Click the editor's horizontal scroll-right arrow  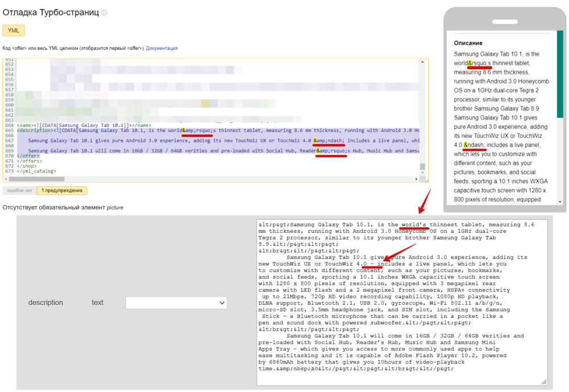point(417,179)
